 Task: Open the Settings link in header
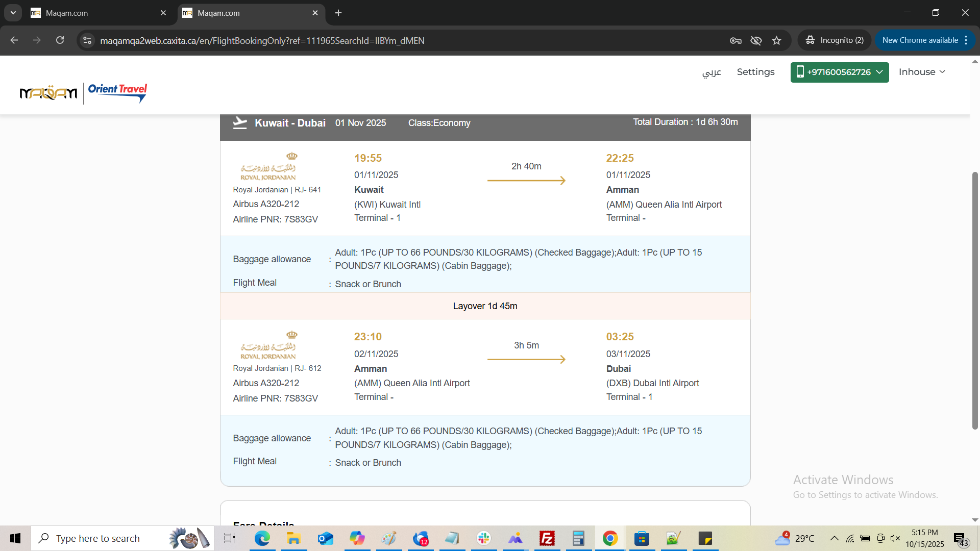point(755,72)
